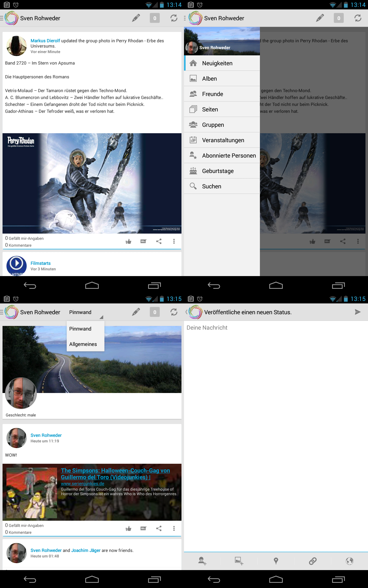Tap compose pencil on profile screen

pos(136,312)
